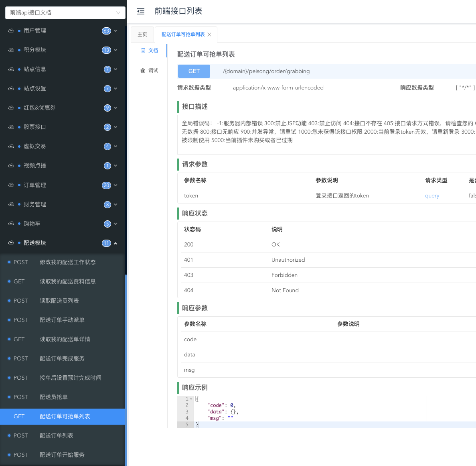Click the menu collapse icon in header
This screenshot has height=466, width=476.
140,12
